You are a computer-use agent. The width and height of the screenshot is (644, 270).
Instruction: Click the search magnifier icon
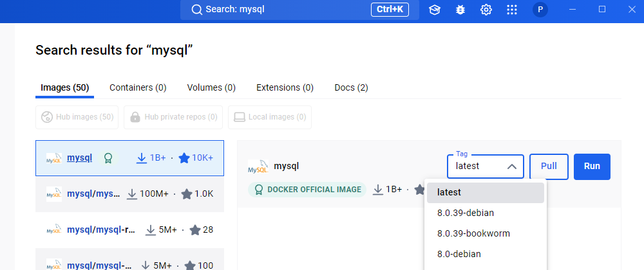(x=197, y=10)
